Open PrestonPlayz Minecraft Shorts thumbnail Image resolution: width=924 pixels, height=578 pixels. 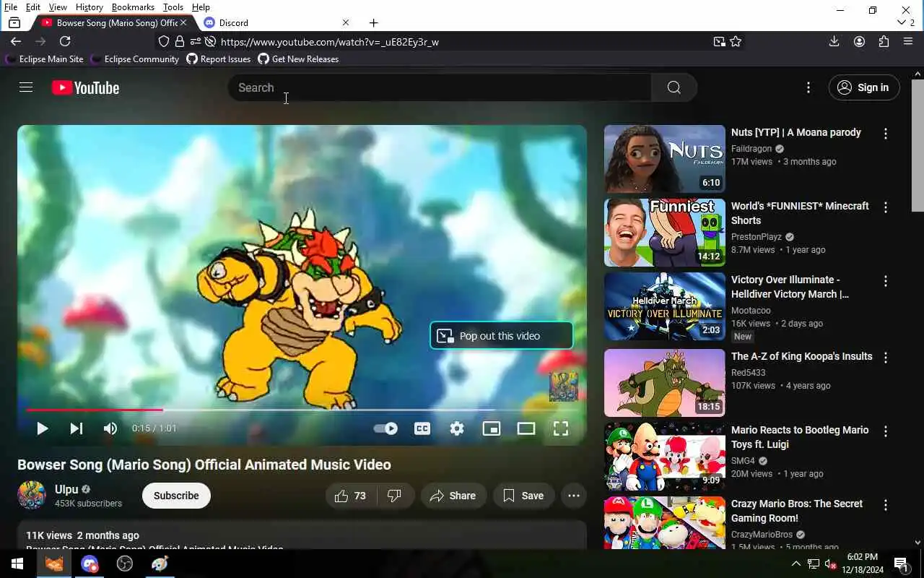coord(664,233)
